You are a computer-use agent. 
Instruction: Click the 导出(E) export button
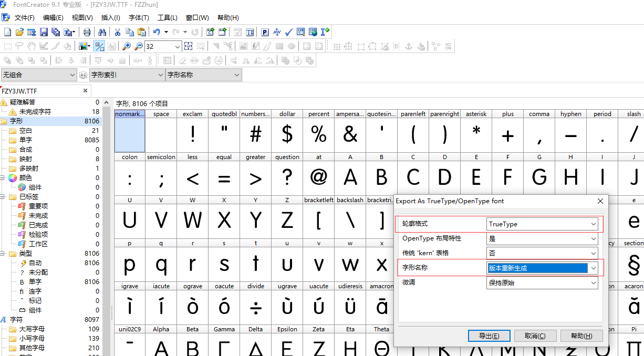point(489,336)
